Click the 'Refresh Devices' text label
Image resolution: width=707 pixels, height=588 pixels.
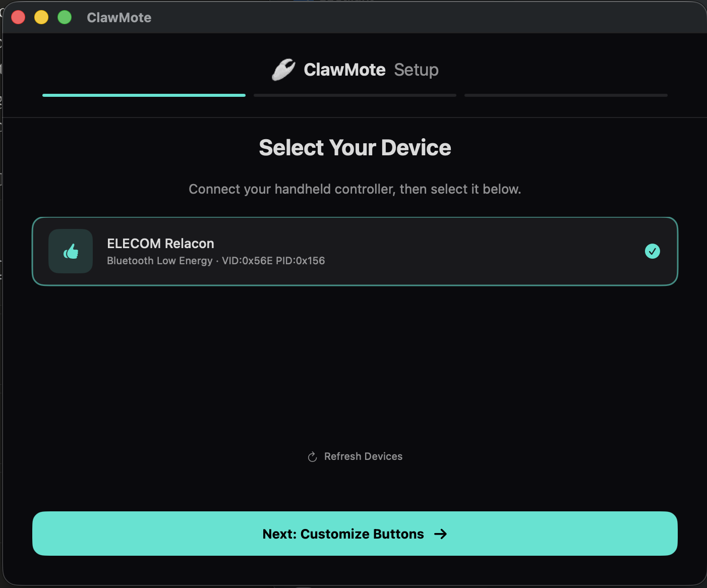(363, 456)
